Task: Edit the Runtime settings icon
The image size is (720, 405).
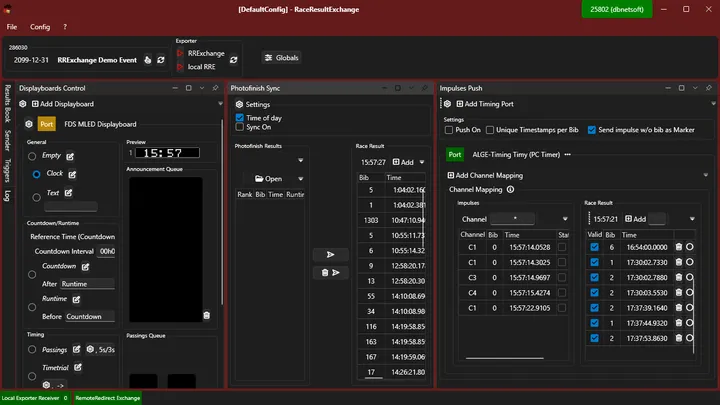Action: (76, 300)
